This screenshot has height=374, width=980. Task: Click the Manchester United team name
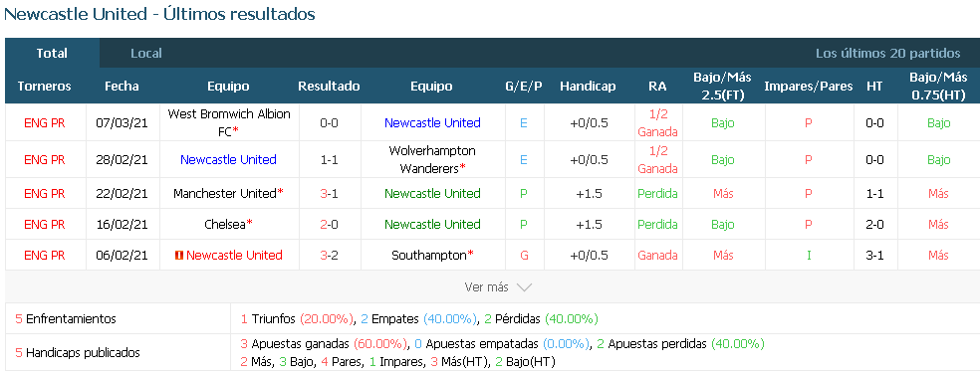coord(225,194)
